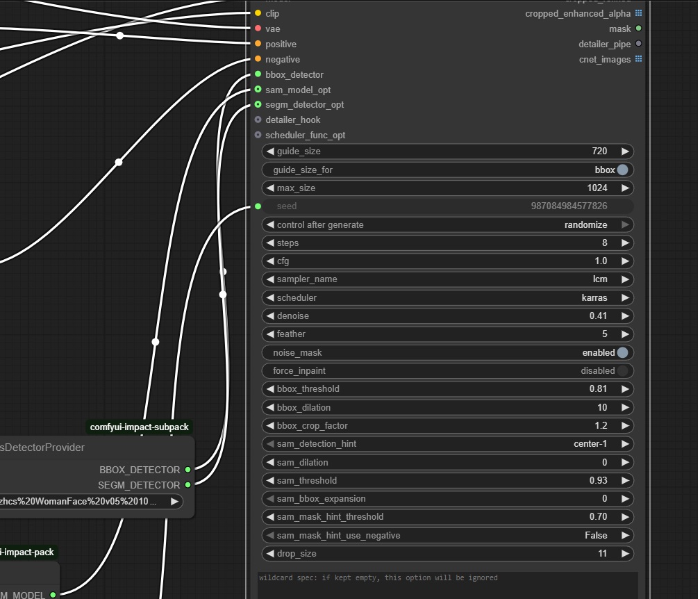Decrease sam_threshold with left arrow
This screenshot has width=700, height=599.
click(270, 481)
